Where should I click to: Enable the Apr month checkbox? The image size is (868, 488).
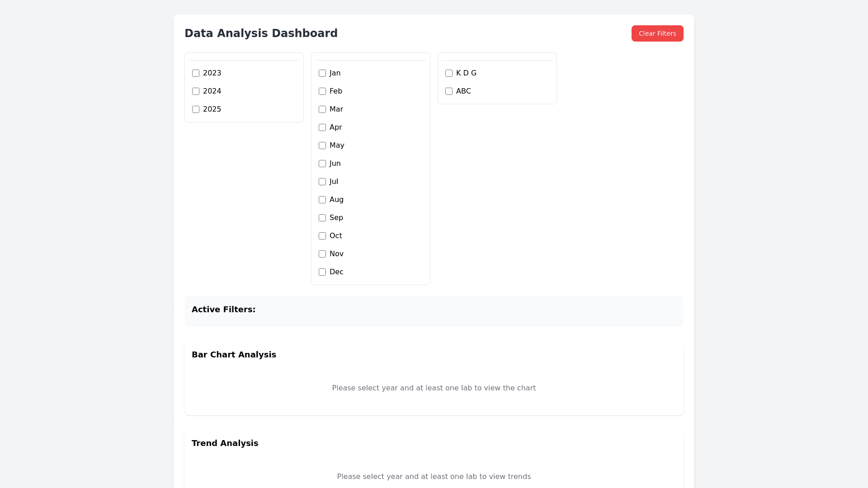322,127
